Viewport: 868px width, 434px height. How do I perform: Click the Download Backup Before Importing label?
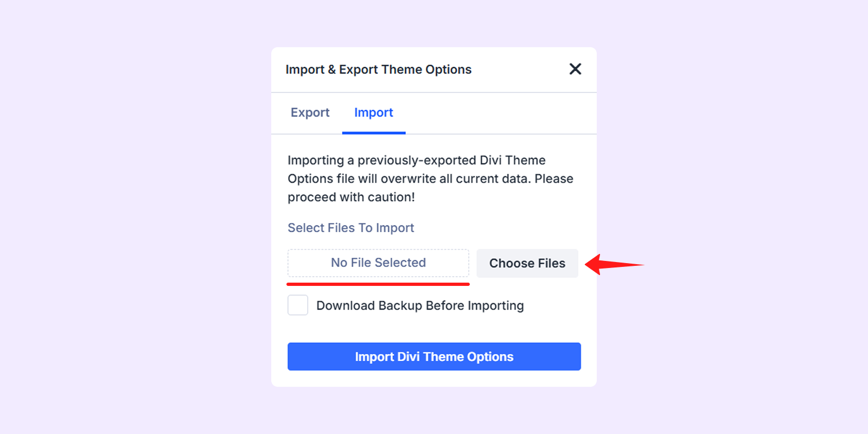[x=420, y=306]
